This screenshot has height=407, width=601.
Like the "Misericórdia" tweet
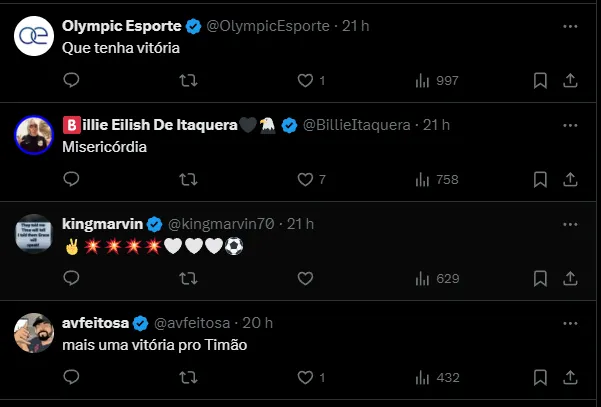pos(305,179)
